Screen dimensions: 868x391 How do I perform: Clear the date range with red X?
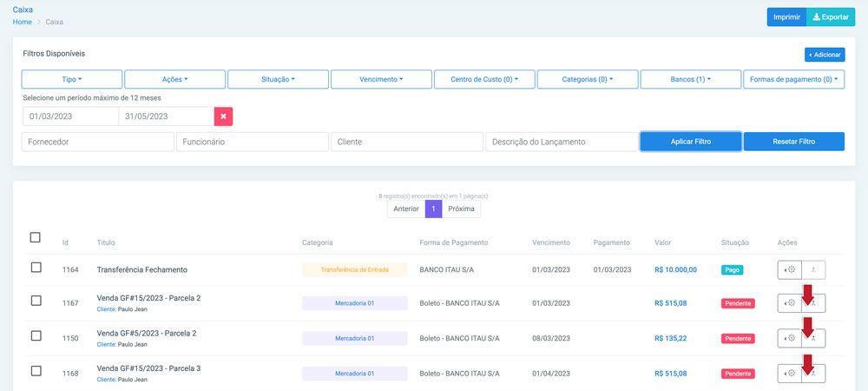coord(224,116)
